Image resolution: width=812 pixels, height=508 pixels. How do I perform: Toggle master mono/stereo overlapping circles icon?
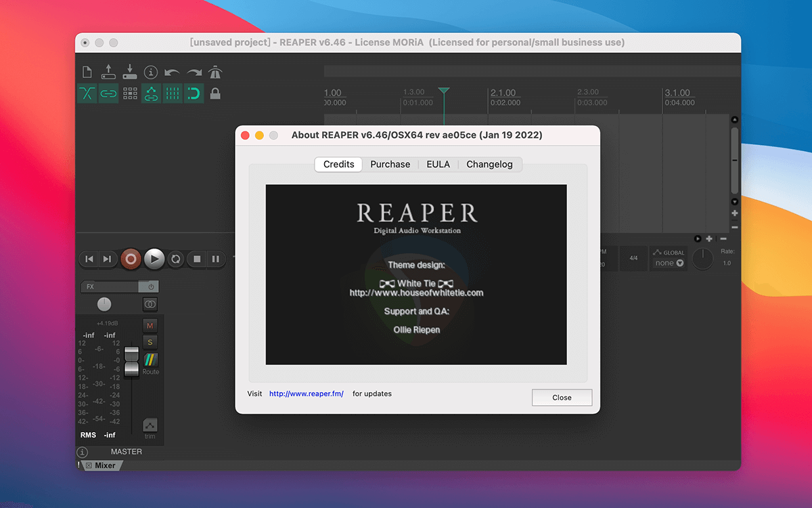point(150,304)
